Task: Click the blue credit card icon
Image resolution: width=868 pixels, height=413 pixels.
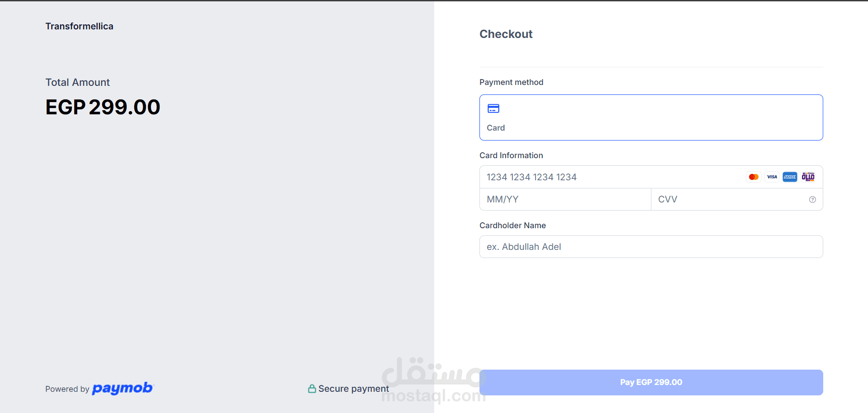Action: [x=493, y=108]
